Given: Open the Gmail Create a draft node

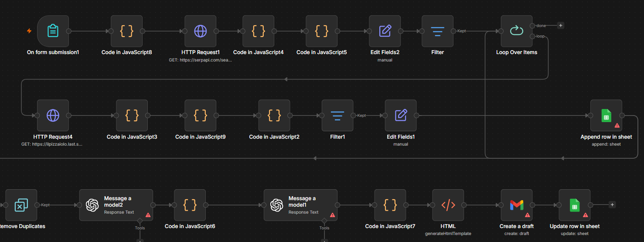Looking at the screenshot, I should 517,205.
